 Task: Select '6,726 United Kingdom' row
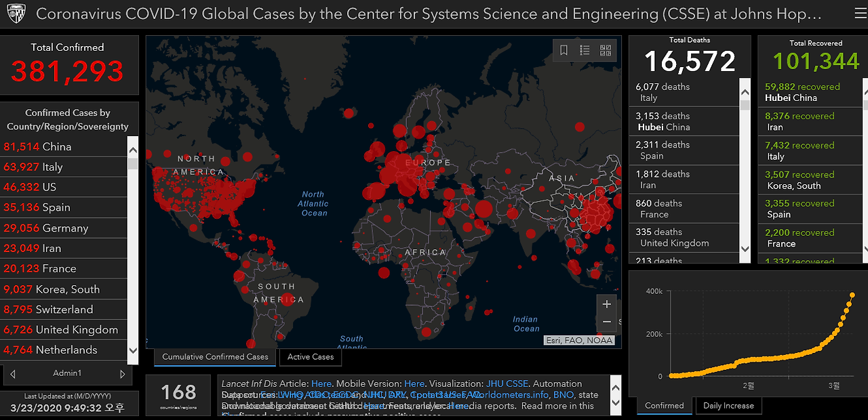click(x=64, y=330)
